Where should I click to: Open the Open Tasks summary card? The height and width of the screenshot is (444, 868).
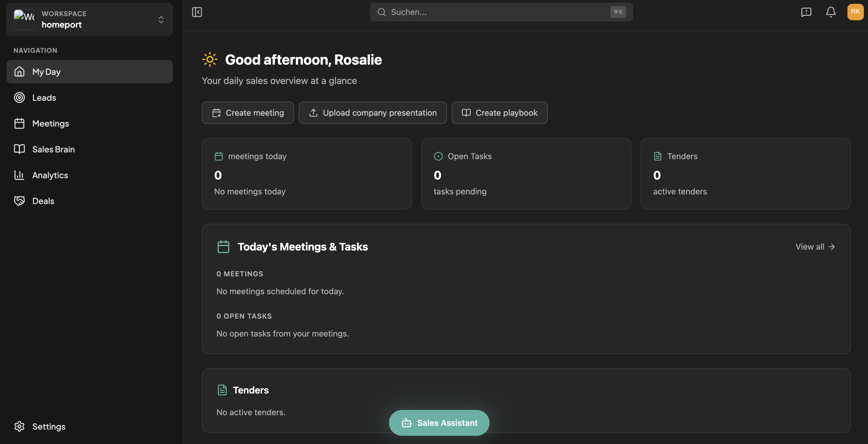tap(526, 174)
